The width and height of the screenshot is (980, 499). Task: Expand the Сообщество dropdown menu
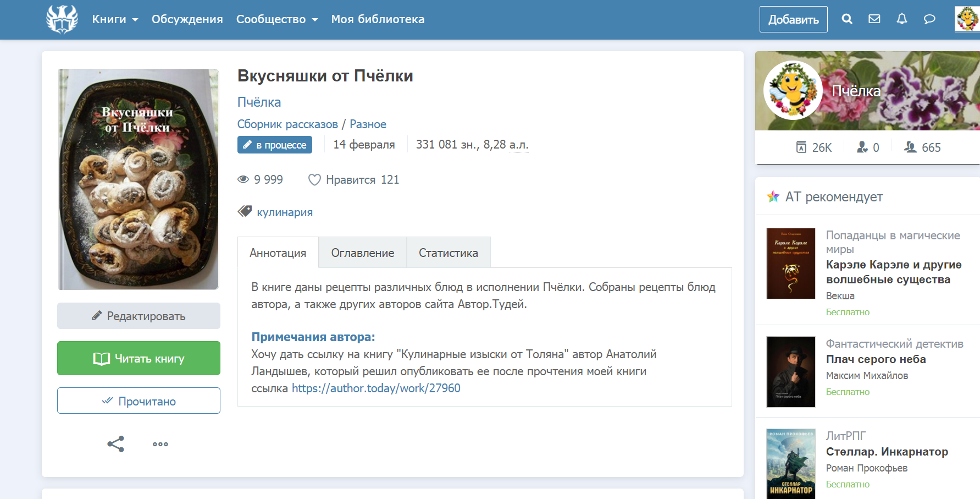click(277, 19)
